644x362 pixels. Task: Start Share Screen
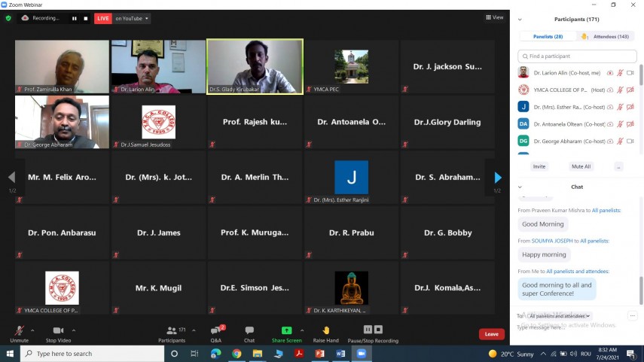[x=287, y=334]
